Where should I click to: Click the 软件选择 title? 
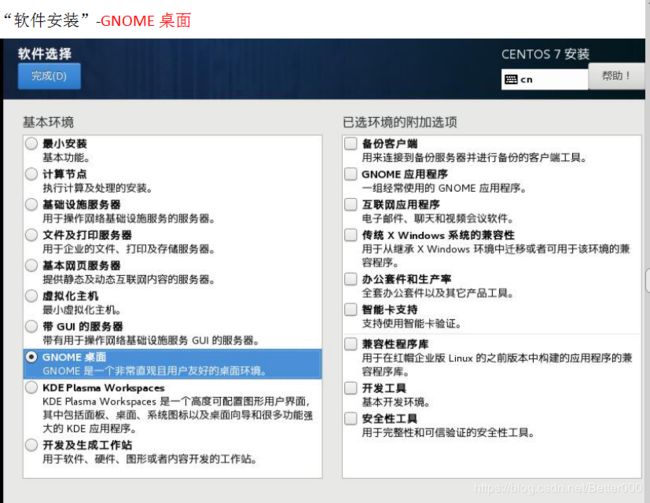pos(45,53)
